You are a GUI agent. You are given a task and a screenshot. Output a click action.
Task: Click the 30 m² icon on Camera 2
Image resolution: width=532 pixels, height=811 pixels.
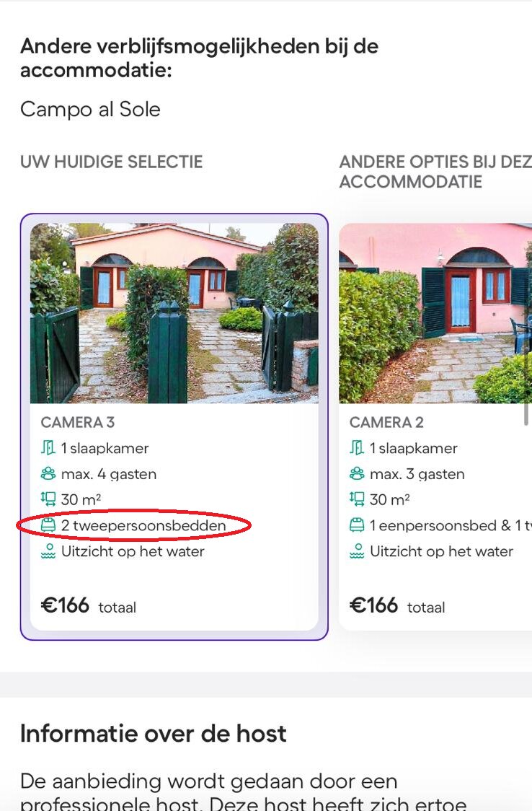pos(357,499)
